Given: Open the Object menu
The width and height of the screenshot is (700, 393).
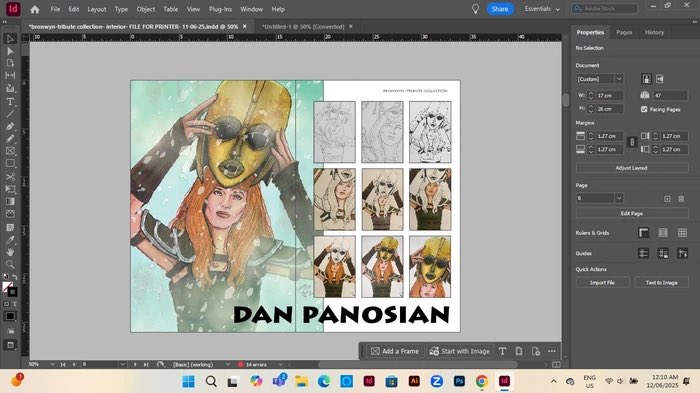Looking at the screenshot, I should [x=146, y=9].
